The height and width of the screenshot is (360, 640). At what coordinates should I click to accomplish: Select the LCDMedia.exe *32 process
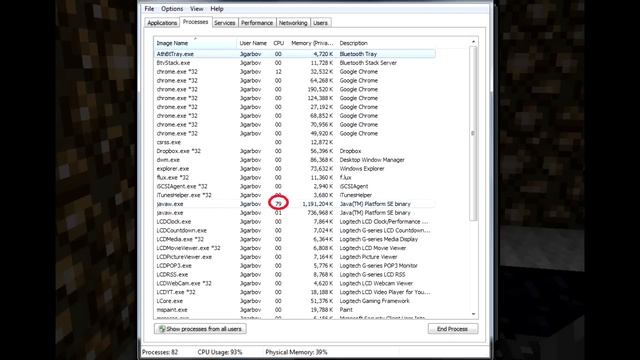(x=294, y=239)
